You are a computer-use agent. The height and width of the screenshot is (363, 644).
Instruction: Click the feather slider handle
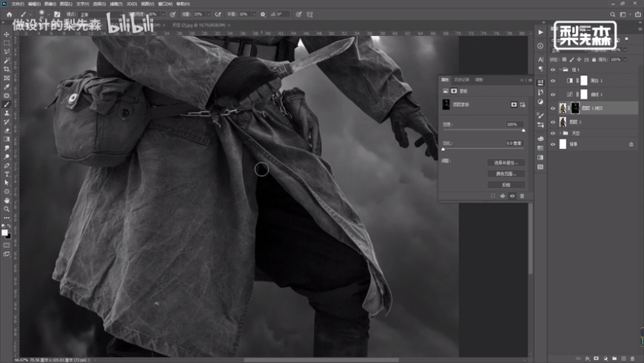click(x=443, y=149)
